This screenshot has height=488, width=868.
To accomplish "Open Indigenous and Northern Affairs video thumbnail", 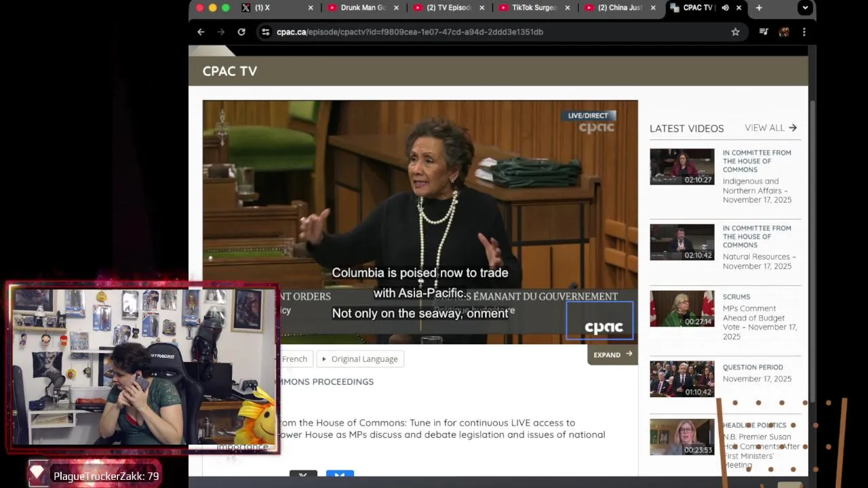I will (x=682, y=167).
